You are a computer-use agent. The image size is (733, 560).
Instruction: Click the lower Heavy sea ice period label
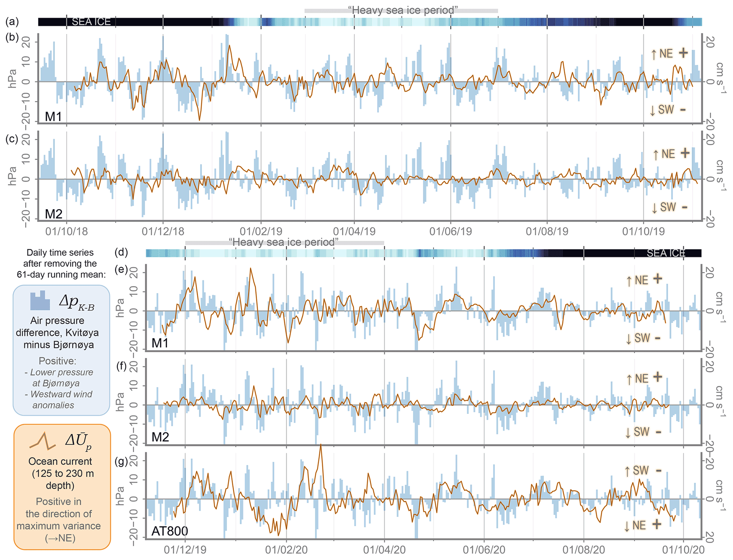coord(284,242)
